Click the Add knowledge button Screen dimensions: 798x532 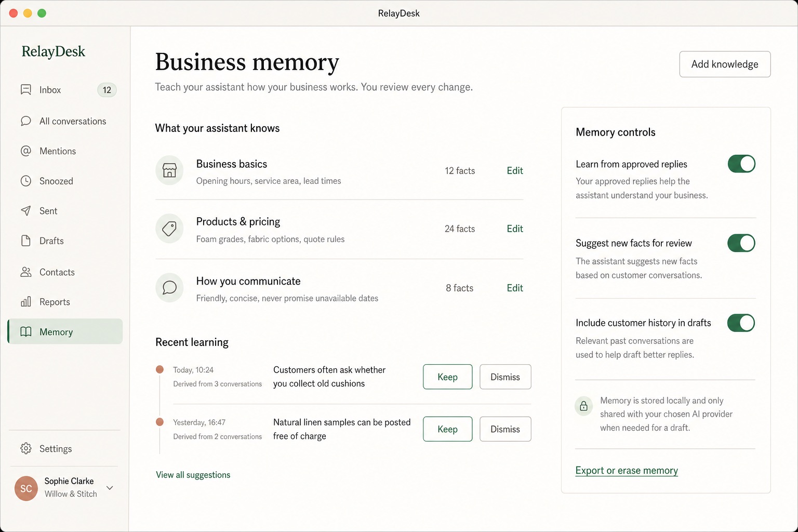coord(725,64)
